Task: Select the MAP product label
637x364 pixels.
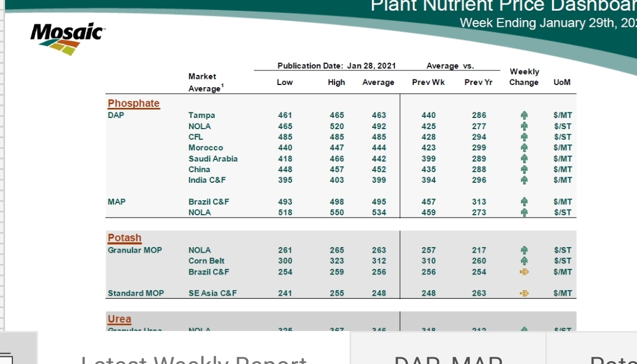Action: tap(116, 201)
